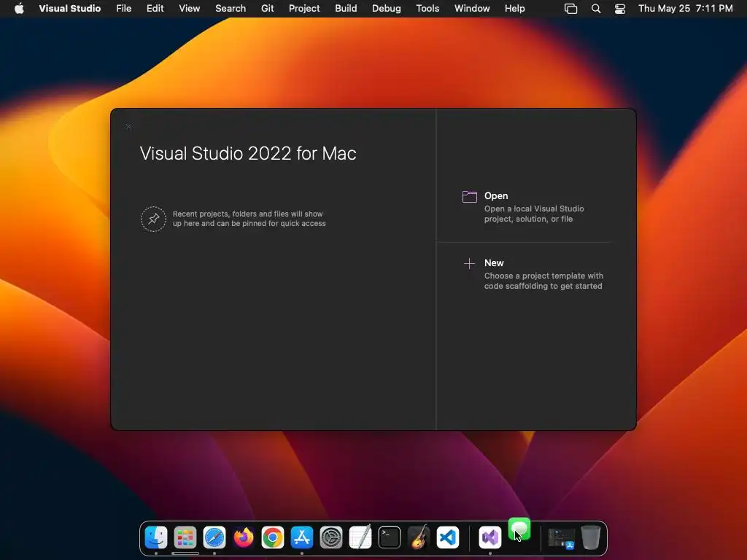
Task: Open Control Center in the menu bar
Action: 620,8
